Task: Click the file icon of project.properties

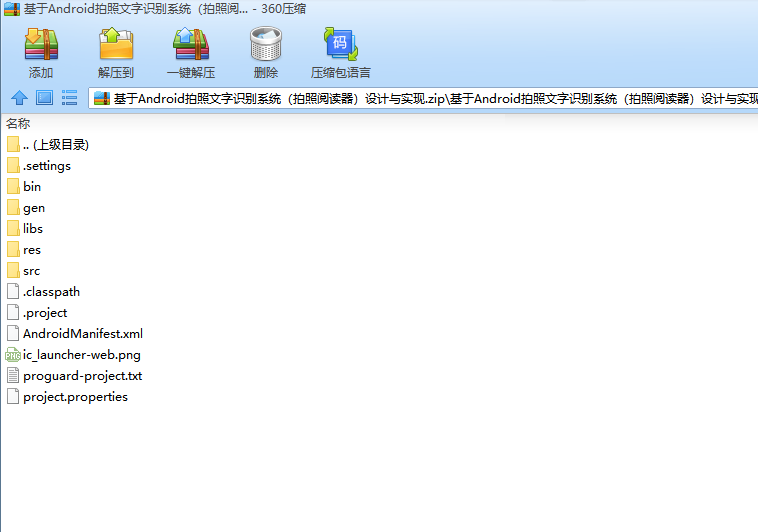Action: (x=14, y=397)
